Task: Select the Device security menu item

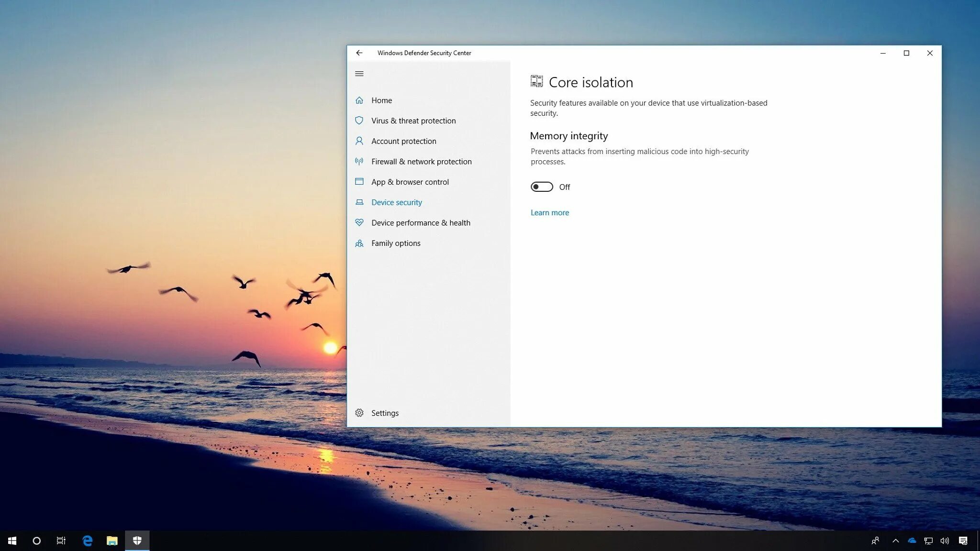Action: pyautogui.click(x=396, y=202)
